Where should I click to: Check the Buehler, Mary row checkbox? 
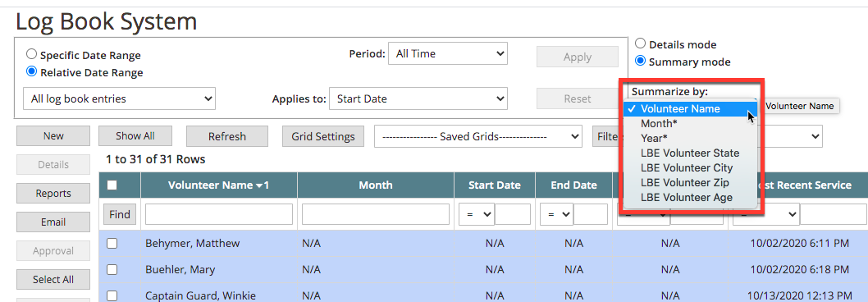(x=112, y=270)
